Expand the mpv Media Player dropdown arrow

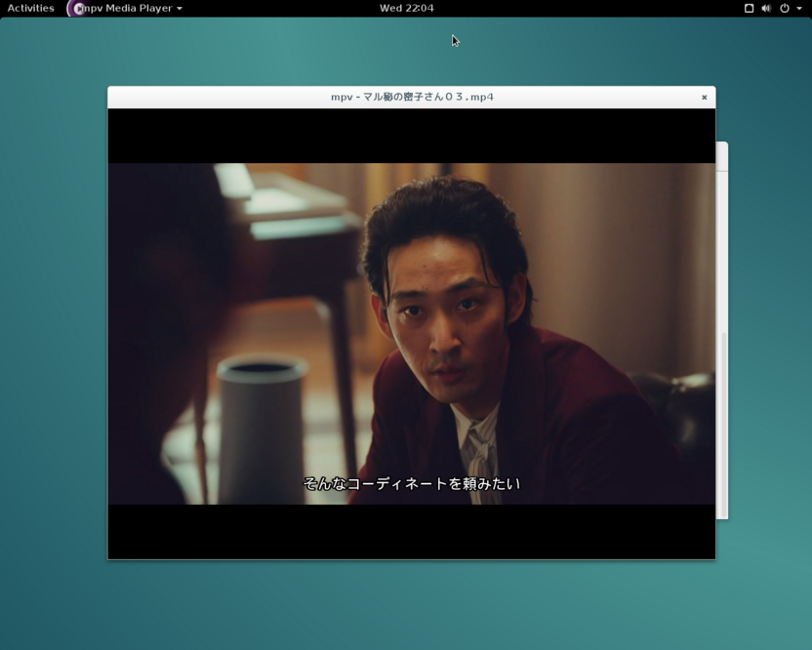180,8
